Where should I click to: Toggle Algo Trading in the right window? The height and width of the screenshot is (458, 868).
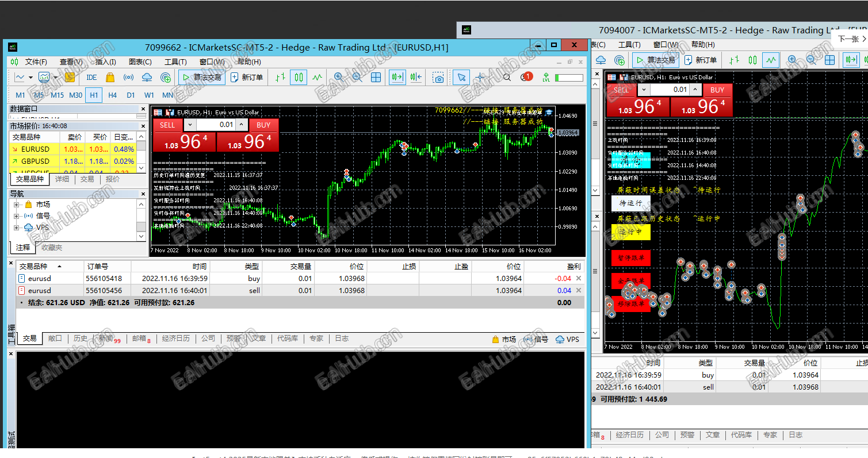656,60
